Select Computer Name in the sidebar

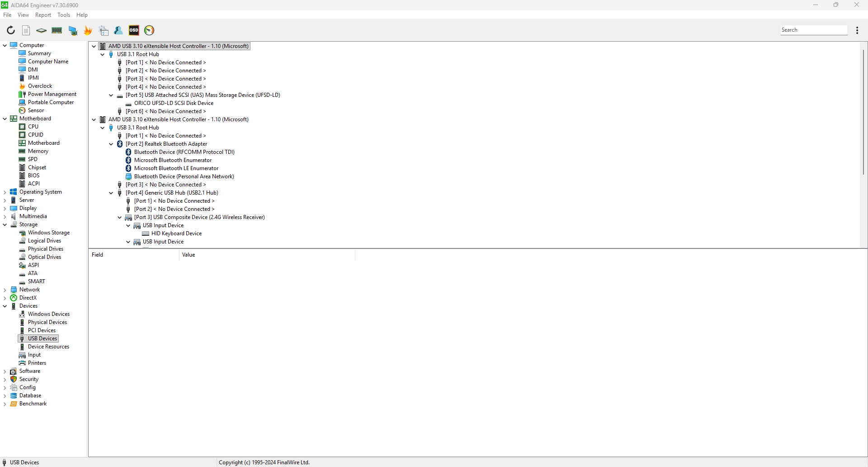point(48,62)
